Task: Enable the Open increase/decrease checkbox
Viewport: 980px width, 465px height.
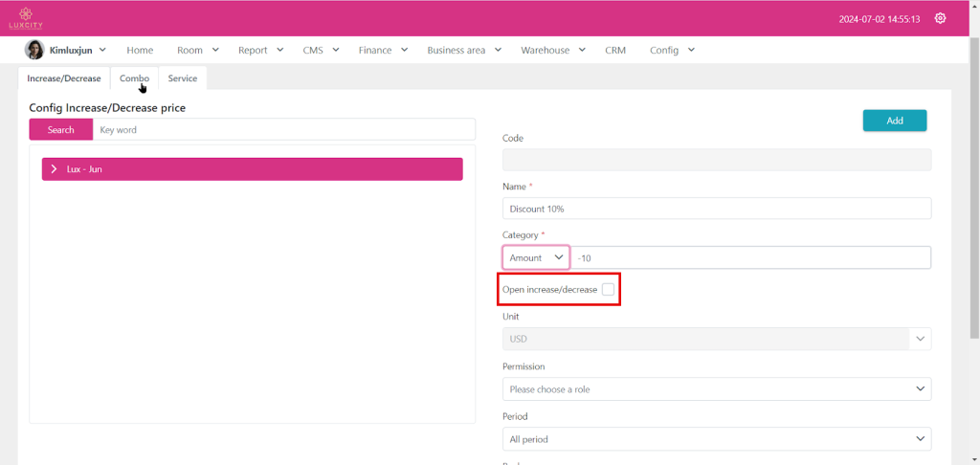Action: pos(608,289)
